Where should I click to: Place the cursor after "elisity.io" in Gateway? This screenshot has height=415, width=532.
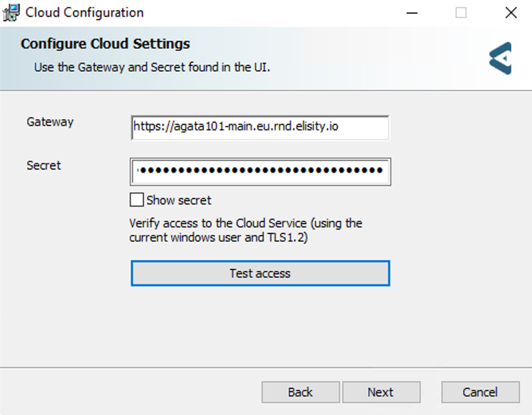[x=340, y=127]
